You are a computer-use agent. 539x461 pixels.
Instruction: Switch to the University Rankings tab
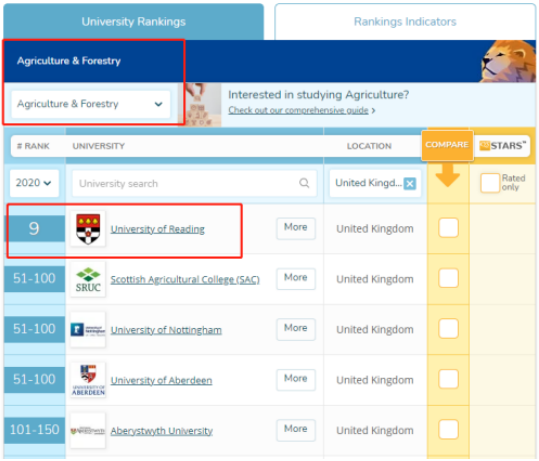point(133,22)
